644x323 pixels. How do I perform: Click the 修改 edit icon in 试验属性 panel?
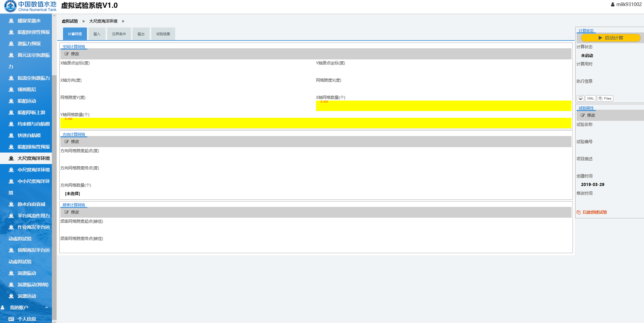pyautogui.click(x=583, y=115)
